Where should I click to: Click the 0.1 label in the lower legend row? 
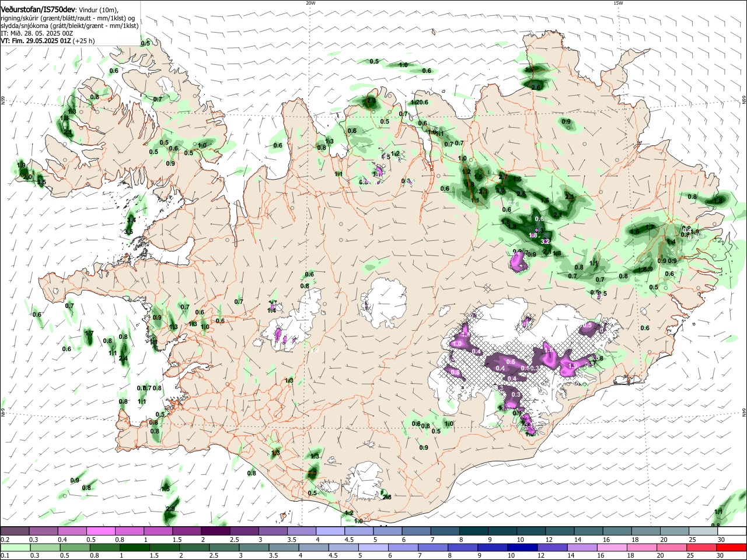click(5, 556)
